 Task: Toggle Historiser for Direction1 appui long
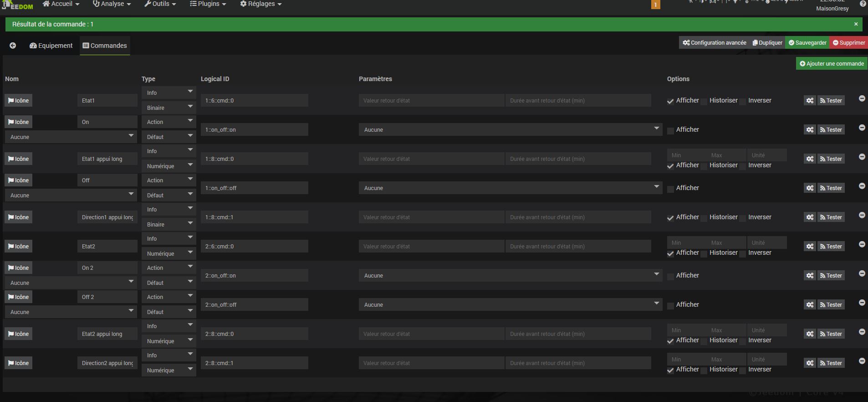tap(704, 218)
